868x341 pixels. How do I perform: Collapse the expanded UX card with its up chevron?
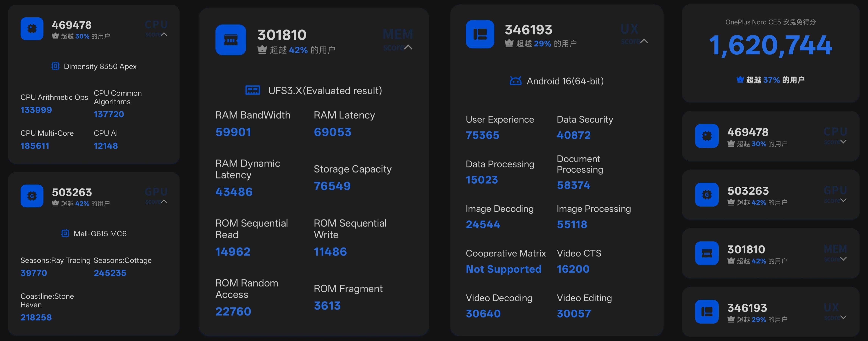pos(644,41)
